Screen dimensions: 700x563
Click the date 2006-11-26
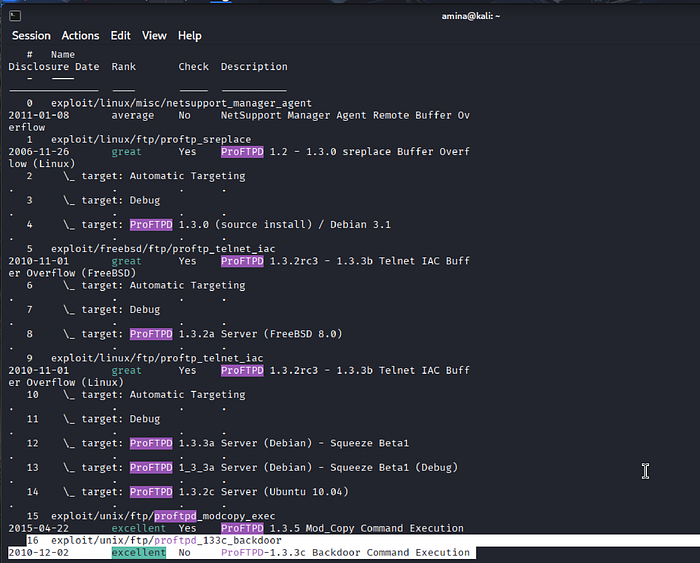(x=39, y=152)
